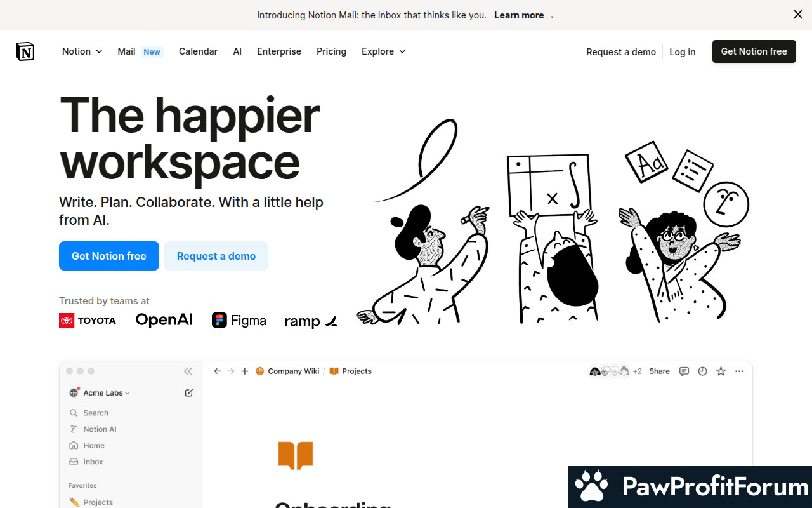The height and width of the screenshot is (508, 812).
Task: Click the back arrow in app preview
Action: click(218, 371)
